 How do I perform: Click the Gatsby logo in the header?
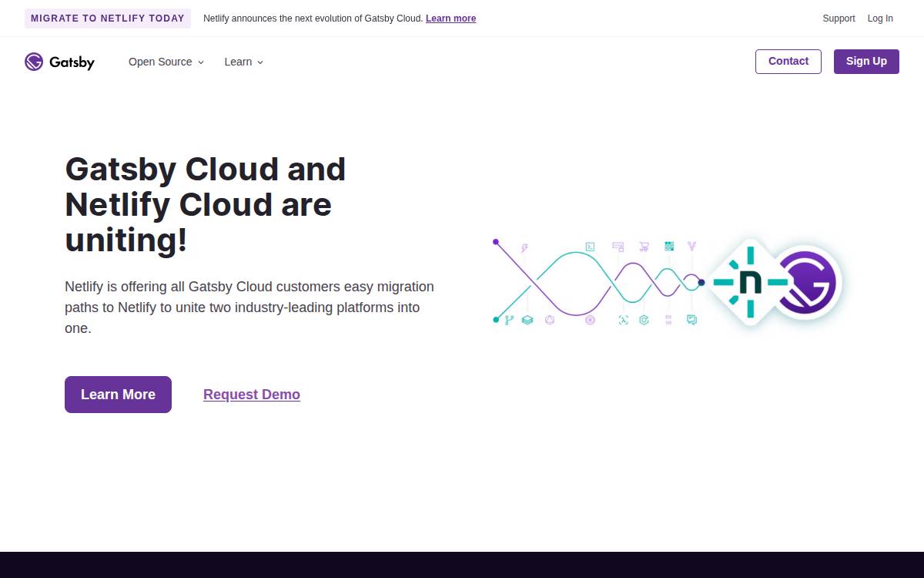pyautogui.click(x=59, y=62)
